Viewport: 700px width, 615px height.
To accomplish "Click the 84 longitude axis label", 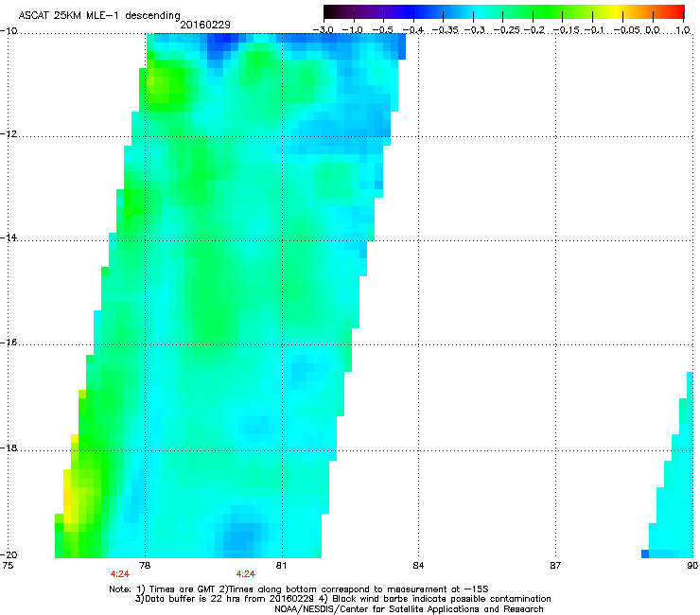I will click(x=418, y=566).
